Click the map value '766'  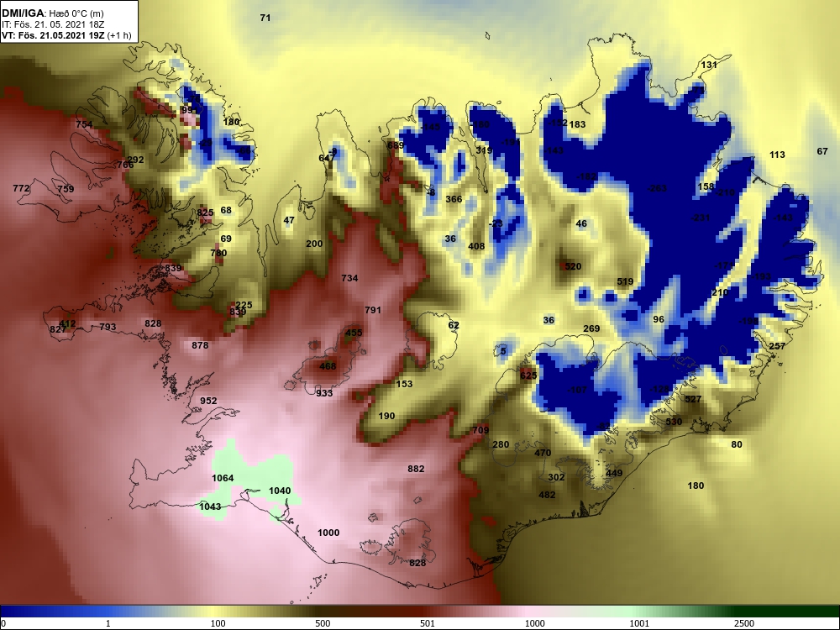125,165
